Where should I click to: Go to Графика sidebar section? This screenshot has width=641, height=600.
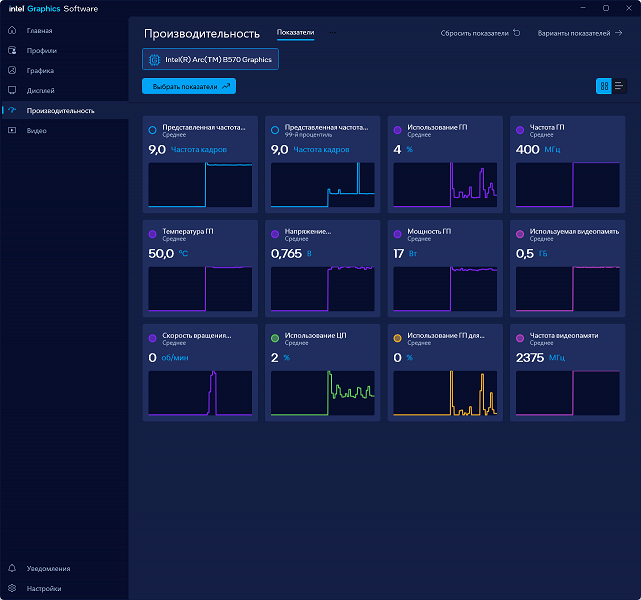(x=40, y=71)
